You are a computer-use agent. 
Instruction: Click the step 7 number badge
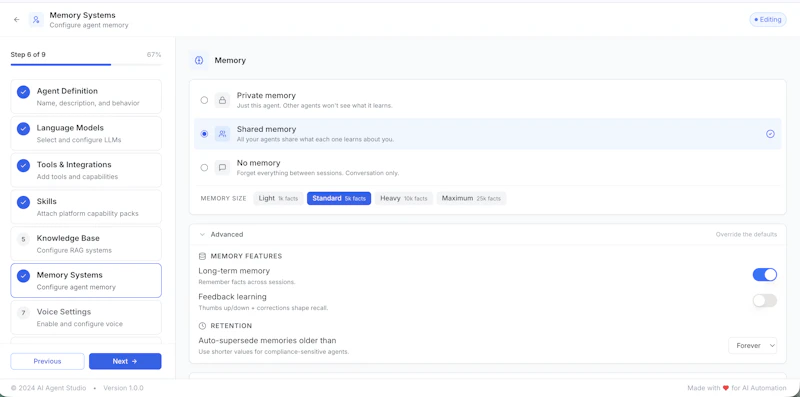(23, 312)
